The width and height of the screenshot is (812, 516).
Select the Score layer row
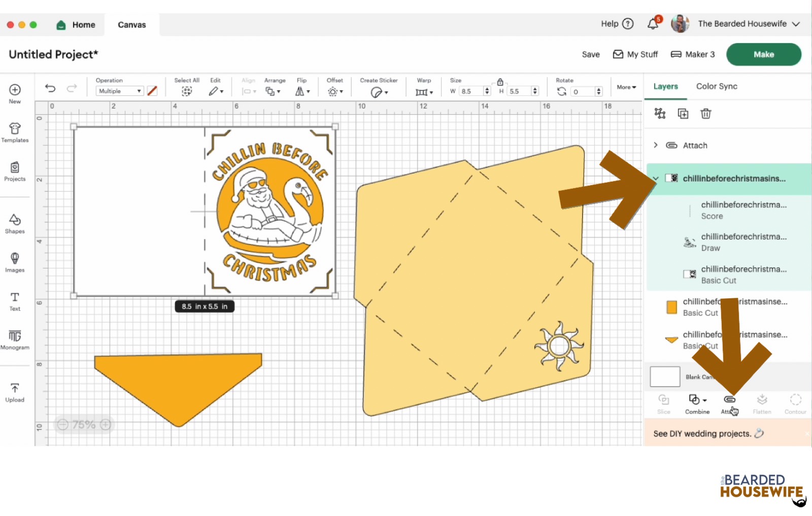pos(729,210)
